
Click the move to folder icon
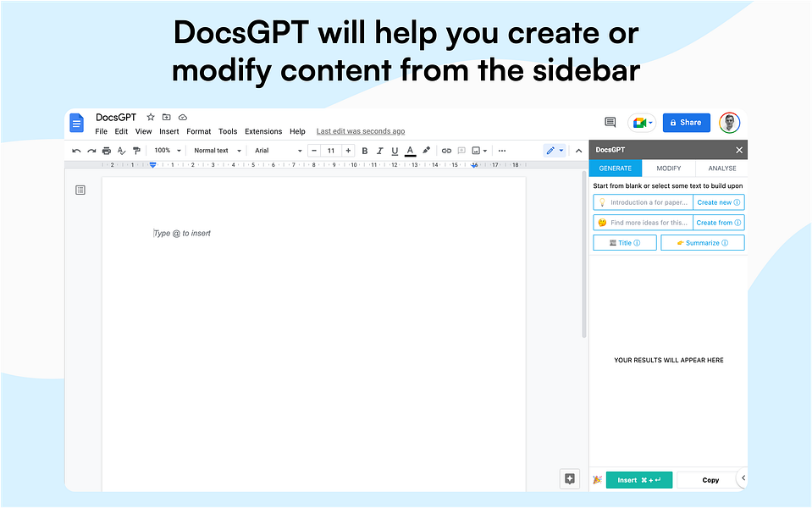tap(166, 117)
